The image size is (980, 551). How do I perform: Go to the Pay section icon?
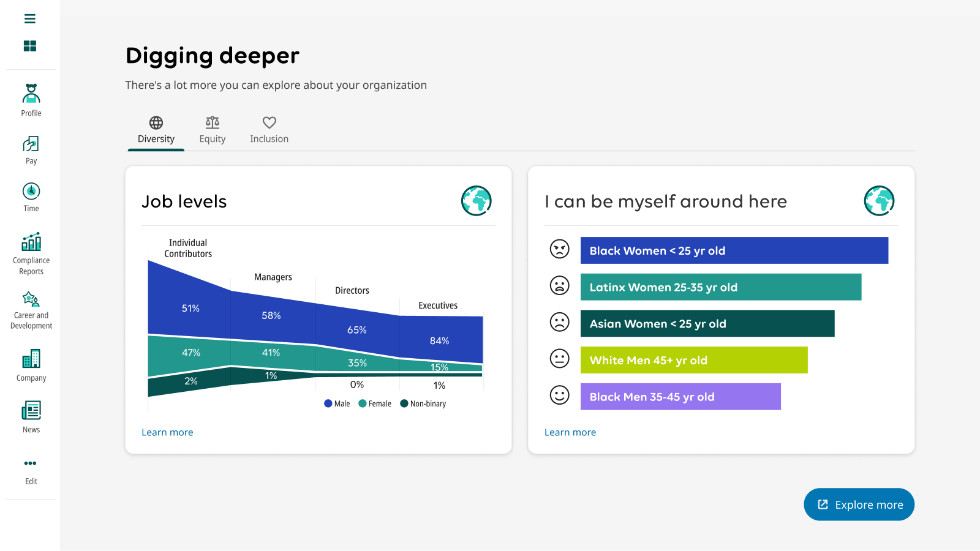click(31, 144)
